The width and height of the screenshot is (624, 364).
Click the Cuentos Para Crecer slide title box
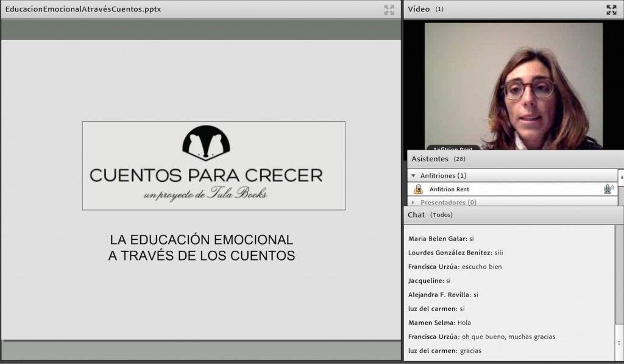tap(214, 166)
